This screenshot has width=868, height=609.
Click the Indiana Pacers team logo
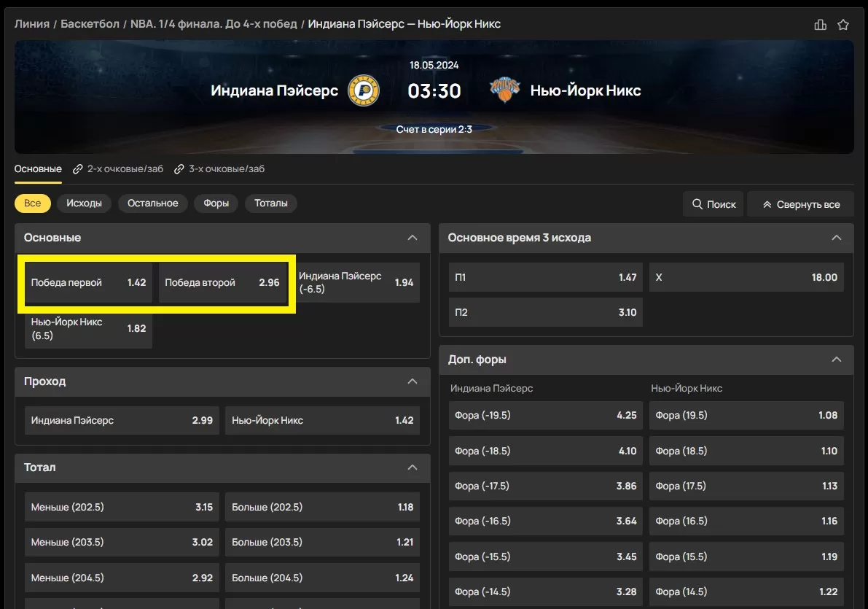pyautogui.click(x=363, y=90)
